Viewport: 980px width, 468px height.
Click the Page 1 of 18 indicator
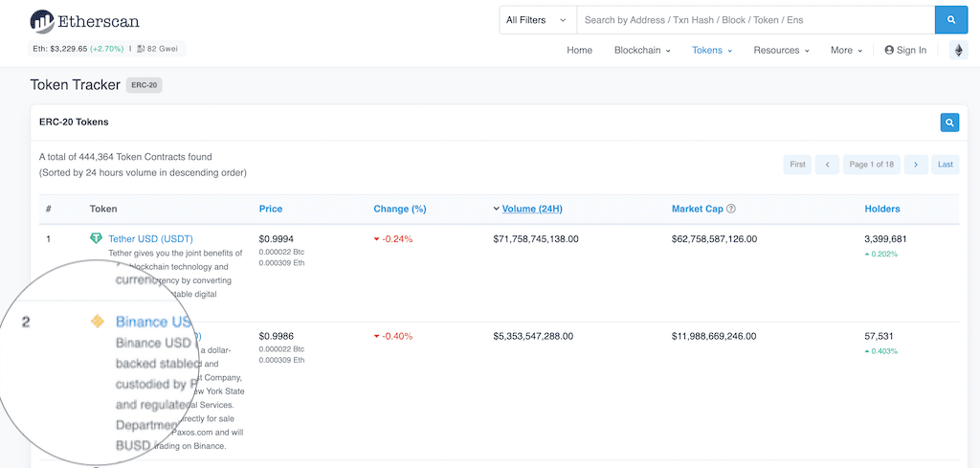871,165
